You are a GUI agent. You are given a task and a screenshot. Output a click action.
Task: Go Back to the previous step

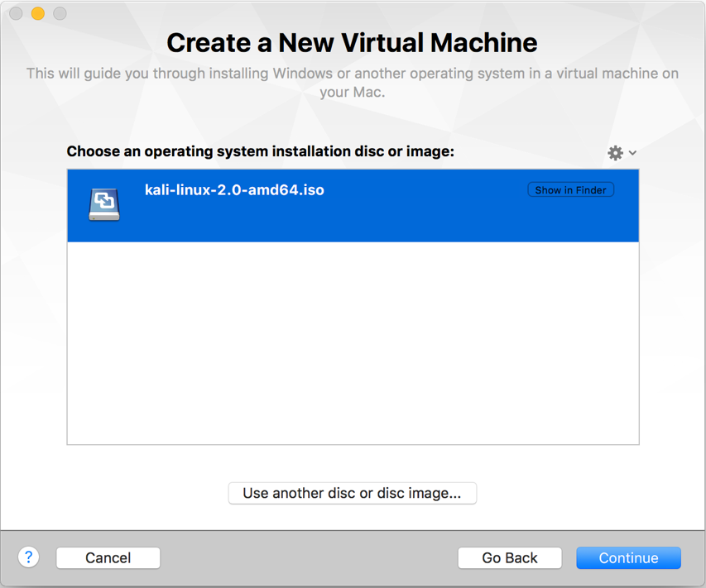[x=510, y=558]
